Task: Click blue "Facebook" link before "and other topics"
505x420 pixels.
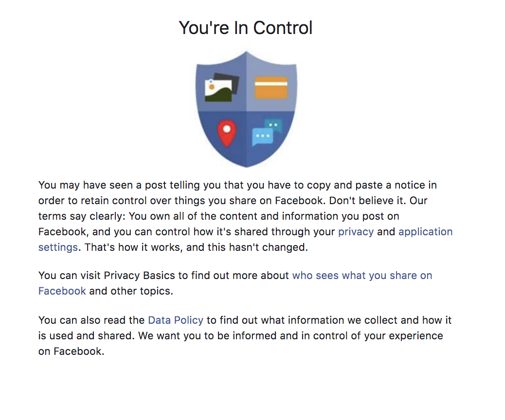Action: [x=62, y=291]
